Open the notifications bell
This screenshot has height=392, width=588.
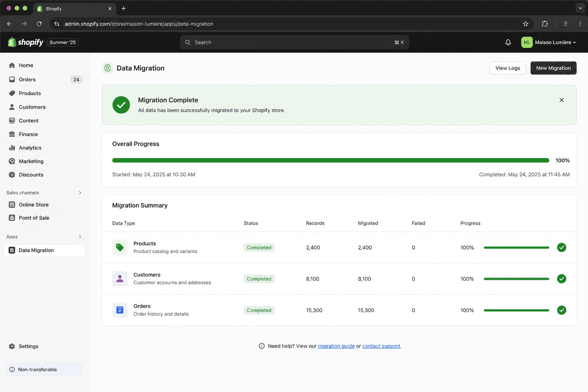click(508, 42)
